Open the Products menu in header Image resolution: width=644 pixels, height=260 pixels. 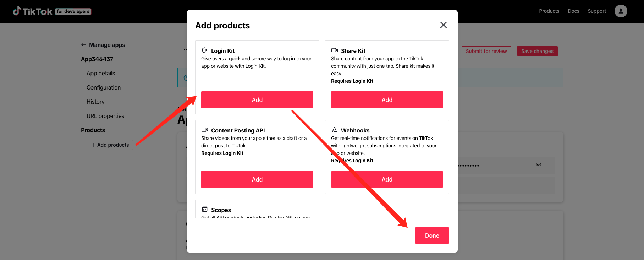[549, 11]
